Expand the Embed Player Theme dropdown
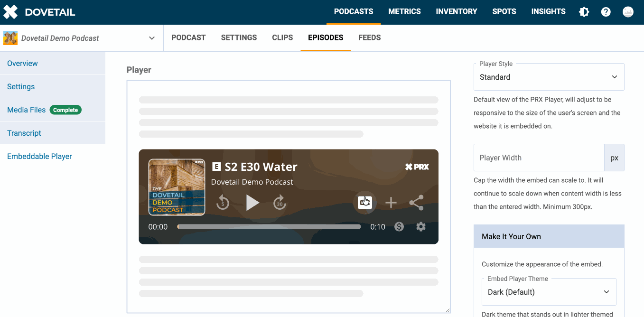The width and height of the screenshot is (644, 317). pos(549,292)
